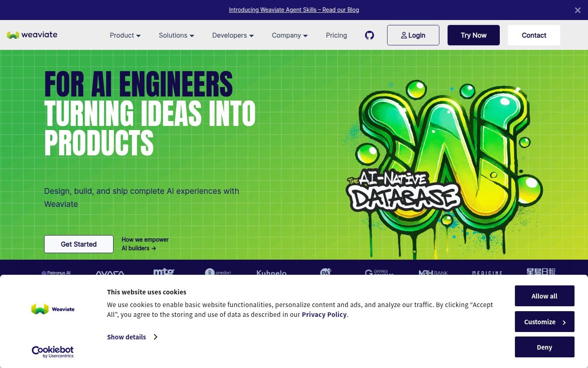
Task: Open the Weaviate Agent Skills blog link
Action: click(294, 10)
